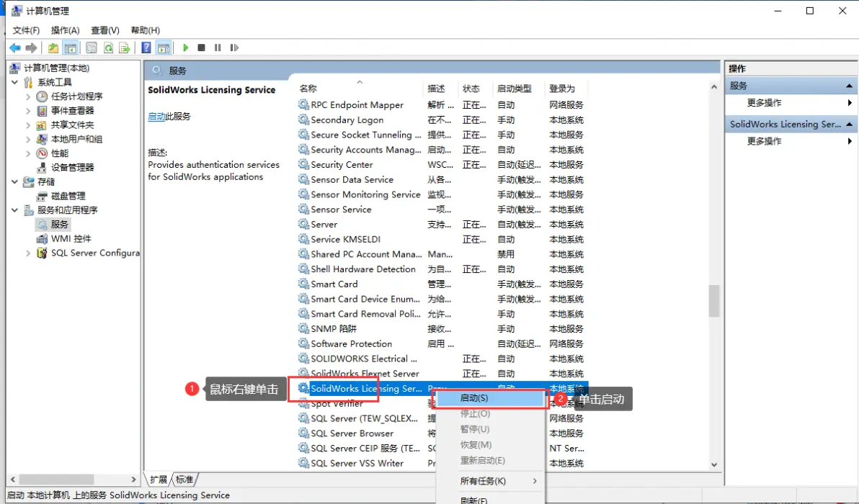This screenshot has width=859, height=504.
Task: Choose 启动(S) in the context menu
Action: (x=490, y=398)
